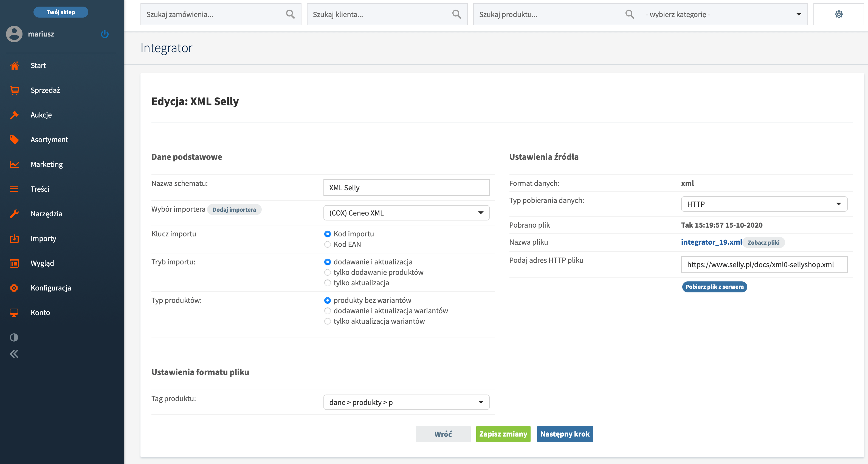Click the Treści lines icon
868x464 pixels.
pos(14,189)
